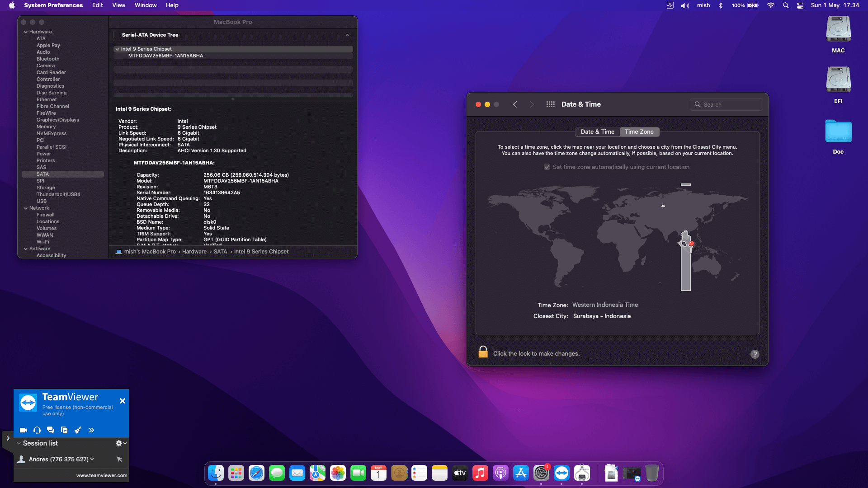This screenshot has width=868, height=488.
Task: Open Date & Time help question mark
Action: pos(755,354)
